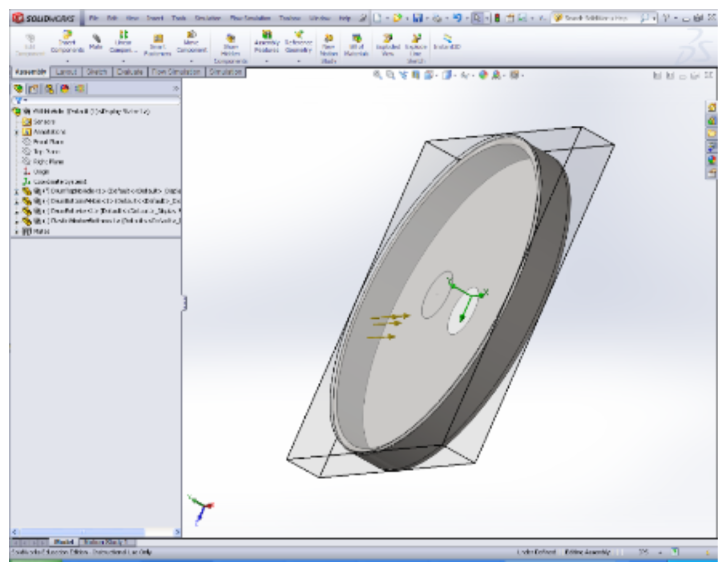
Task: Click the Insert Components tool
Action: (67, 41)
